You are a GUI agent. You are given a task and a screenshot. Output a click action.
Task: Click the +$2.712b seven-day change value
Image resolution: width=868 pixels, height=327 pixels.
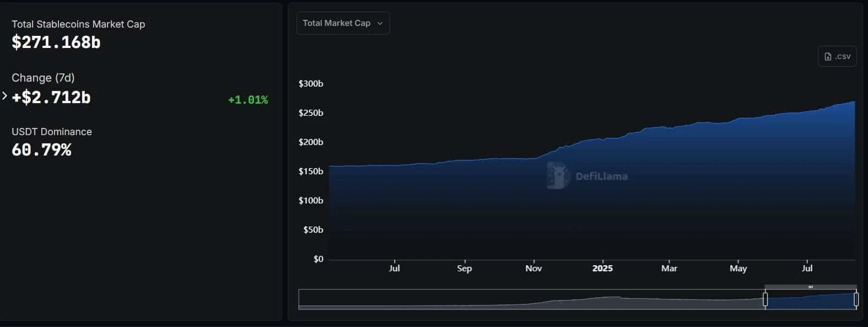tap(51, 98)
